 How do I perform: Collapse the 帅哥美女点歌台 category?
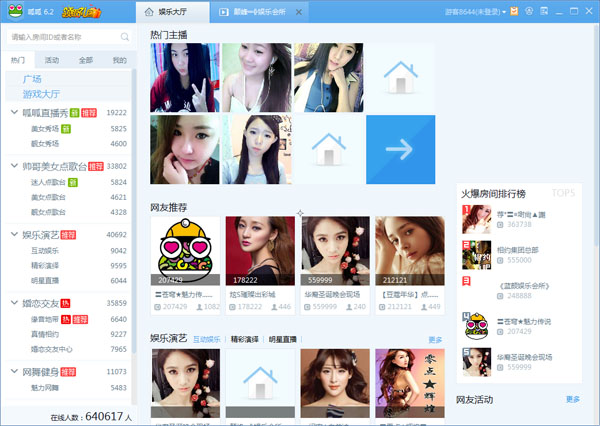pyautogui.click(x=12, y=166)
